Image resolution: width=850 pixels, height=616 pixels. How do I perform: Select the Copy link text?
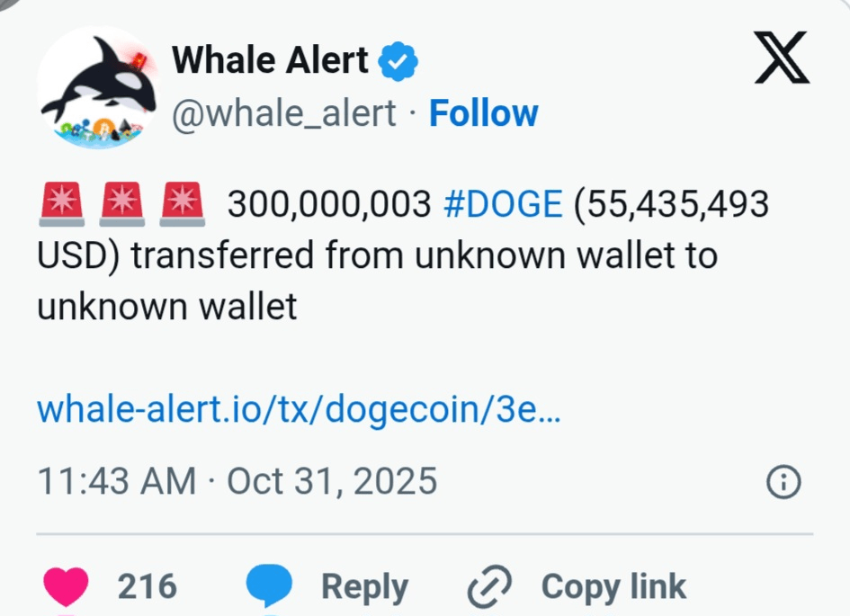(x=613, y=586)
